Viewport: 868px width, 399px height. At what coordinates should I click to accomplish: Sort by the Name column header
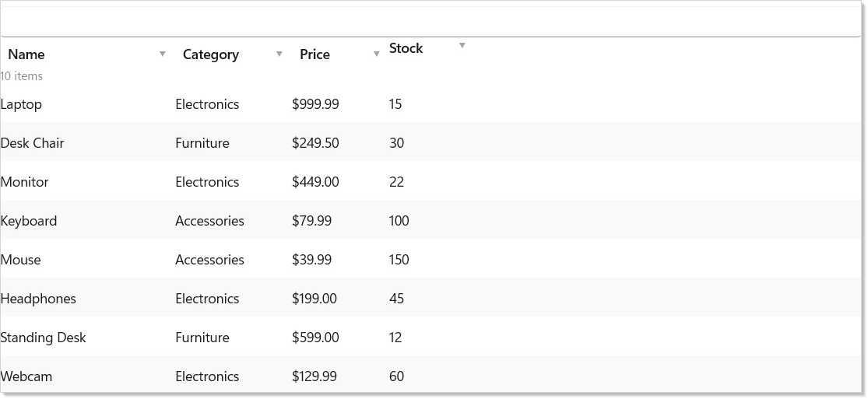26,54
